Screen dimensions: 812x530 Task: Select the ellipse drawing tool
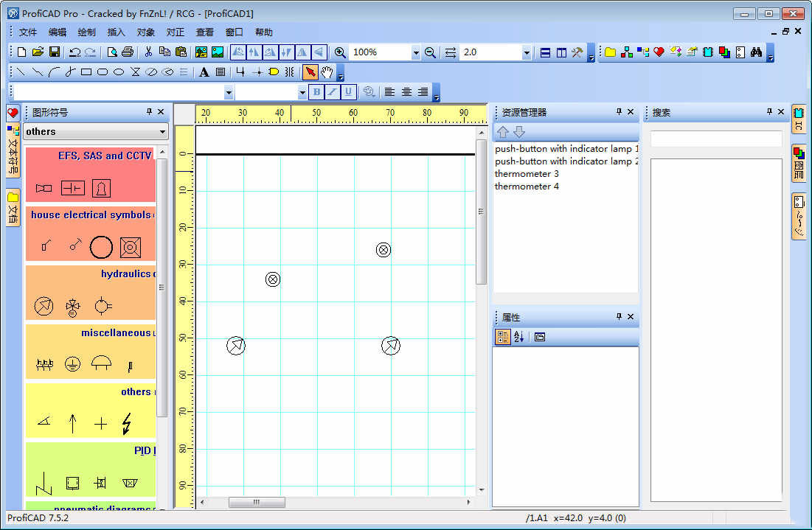point(119,72)
